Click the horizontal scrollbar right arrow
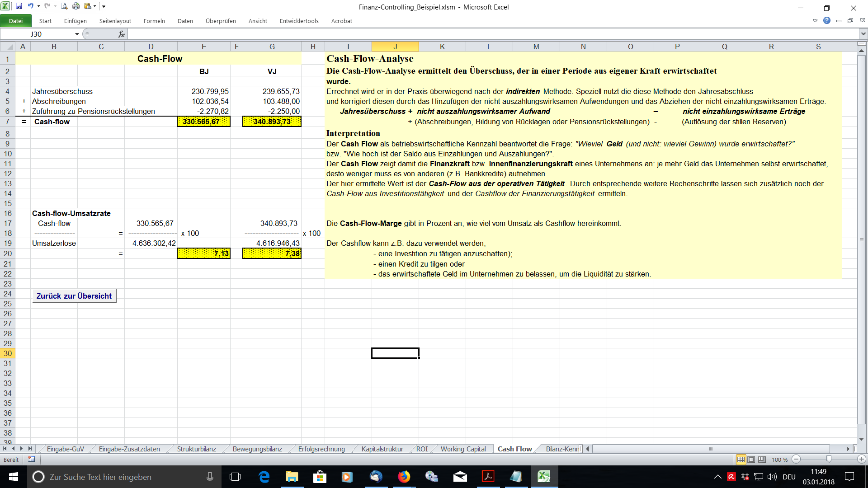868x488 pixels. [x=848, y=449]
